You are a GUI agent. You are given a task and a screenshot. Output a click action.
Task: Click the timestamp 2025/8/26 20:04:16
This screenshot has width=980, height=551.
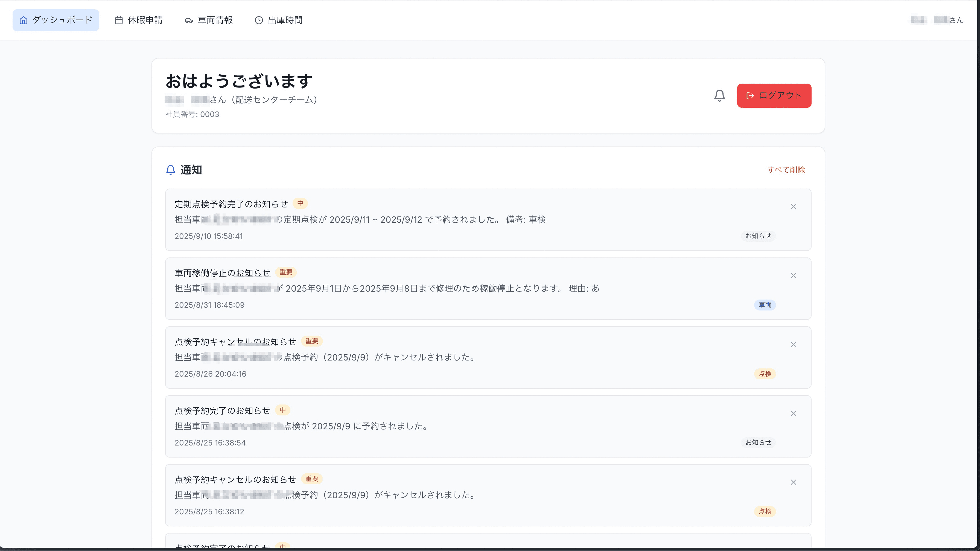pyautogui.click(x=210, y=374)
